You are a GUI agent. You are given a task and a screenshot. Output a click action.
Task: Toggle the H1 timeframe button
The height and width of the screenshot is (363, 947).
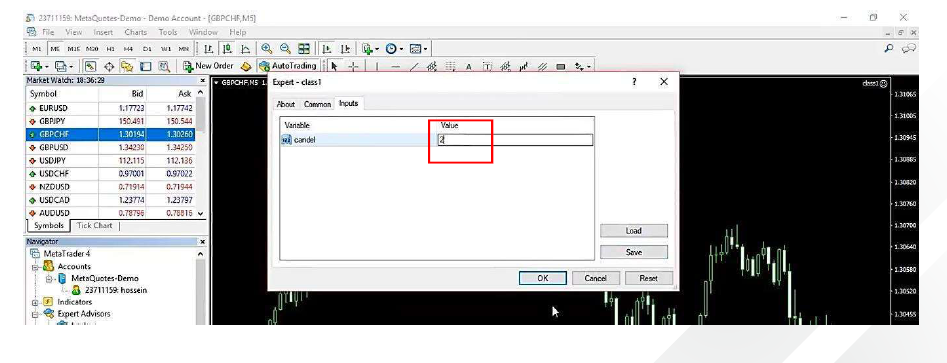111,49
